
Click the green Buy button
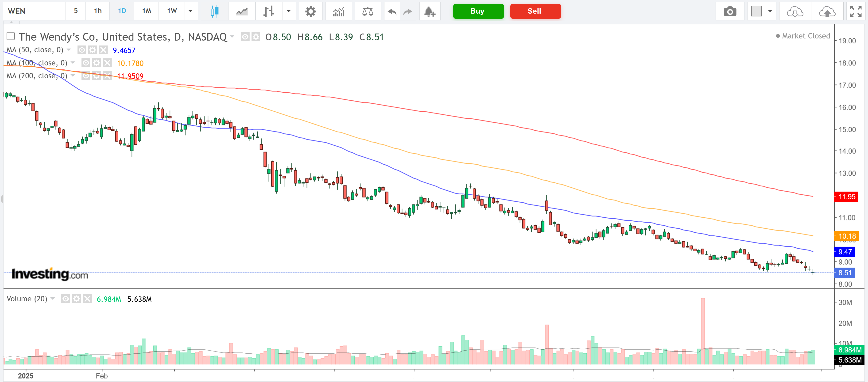click(x=478, y=11)
